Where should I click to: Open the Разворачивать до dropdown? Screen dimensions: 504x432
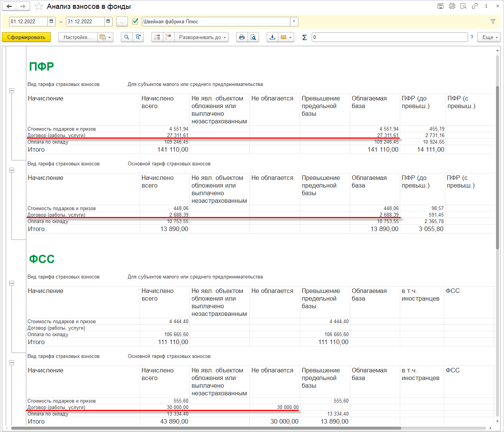point(201,37)
